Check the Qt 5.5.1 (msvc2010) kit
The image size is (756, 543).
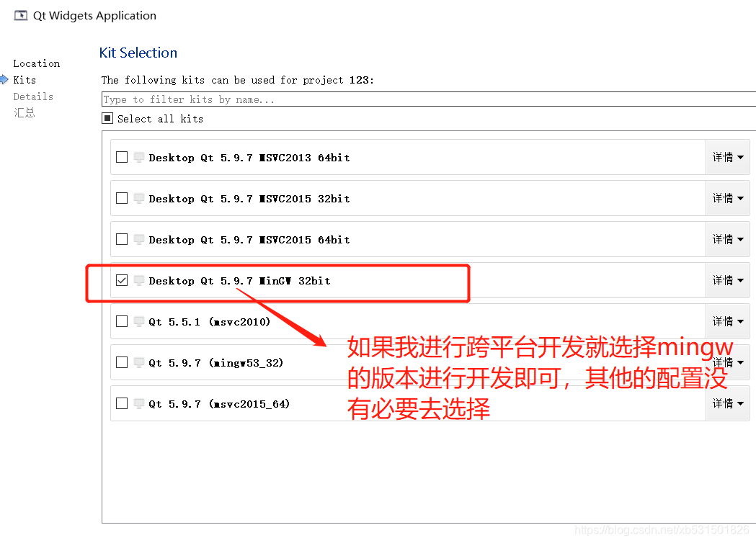[x=122, y=321]
